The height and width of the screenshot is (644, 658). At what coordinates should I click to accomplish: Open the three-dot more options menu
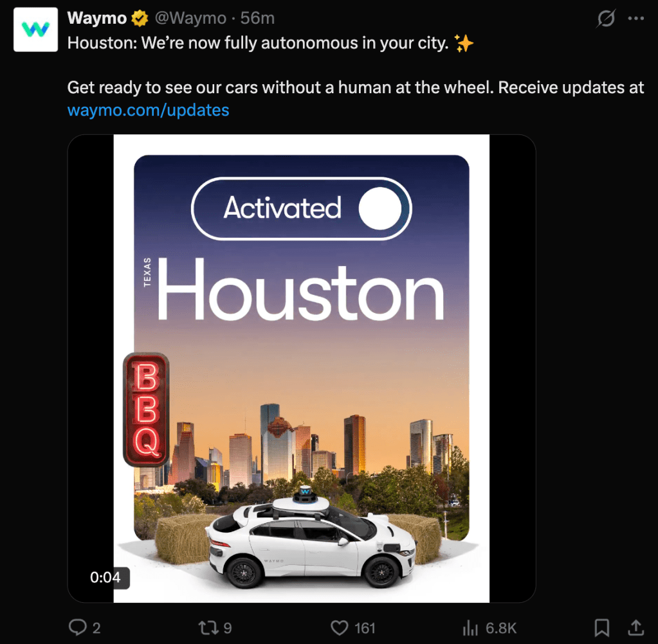[635, 19]
